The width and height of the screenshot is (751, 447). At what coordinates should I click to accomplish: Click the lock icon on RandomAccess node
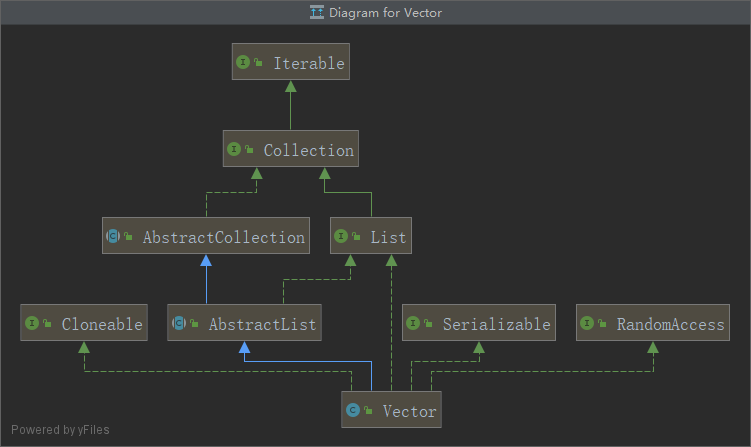pos(602,323)
